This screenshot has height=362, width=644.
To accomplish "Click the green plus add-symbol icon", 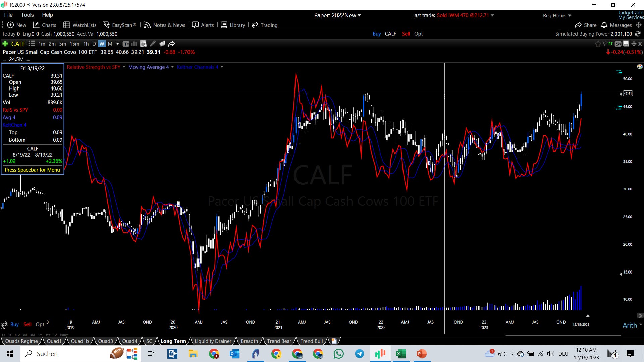I will [5, 44].
